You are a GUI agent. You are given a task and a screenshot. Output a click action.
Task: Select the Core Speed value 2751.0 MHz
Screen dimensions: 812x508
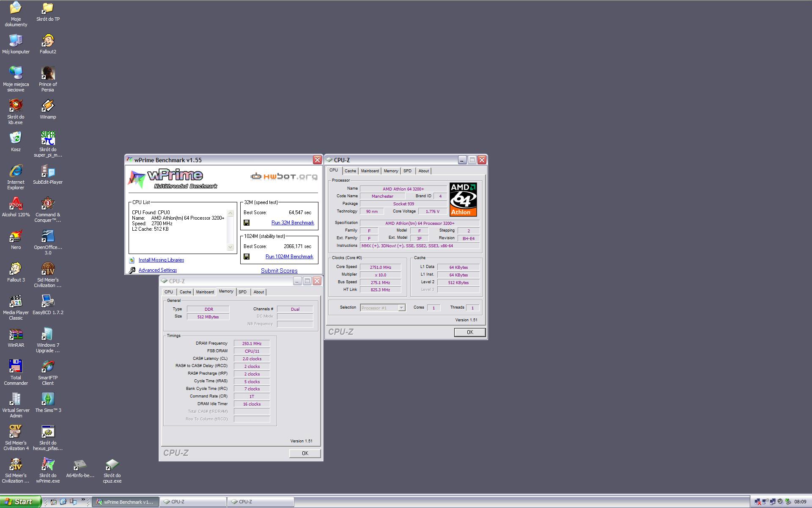click(380, 268)
